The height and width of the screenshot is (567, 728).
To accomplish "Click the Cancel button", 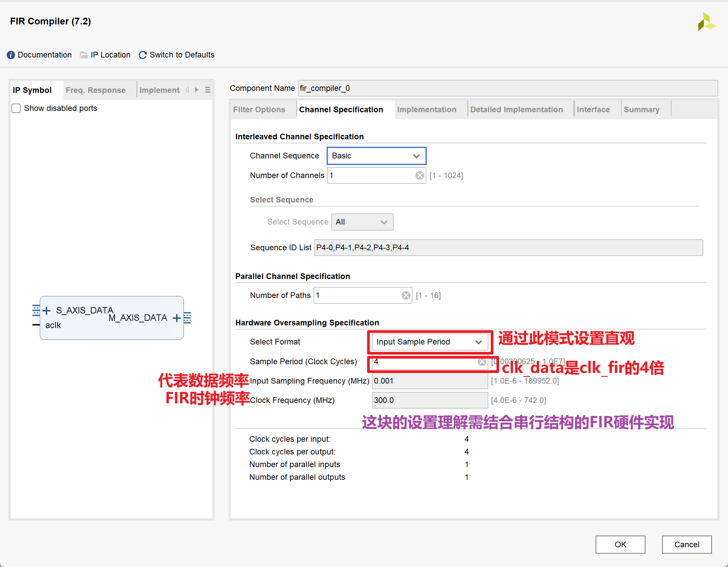I will [x=687, y=545].
